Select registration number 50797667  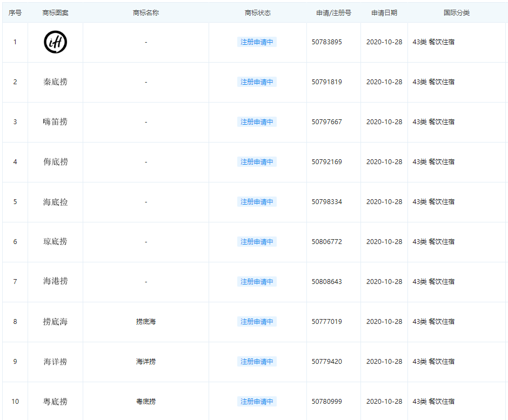(x=327, y=122)
